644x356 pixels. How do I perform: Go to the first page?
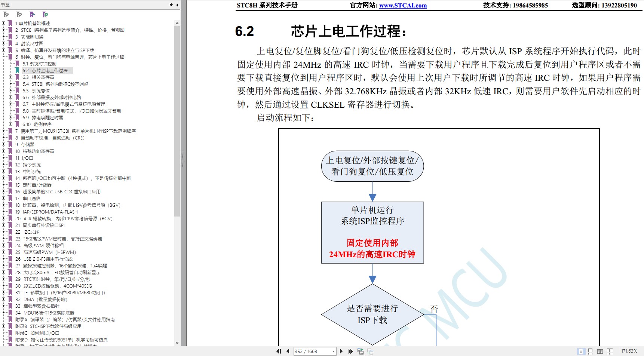point(279,351)
